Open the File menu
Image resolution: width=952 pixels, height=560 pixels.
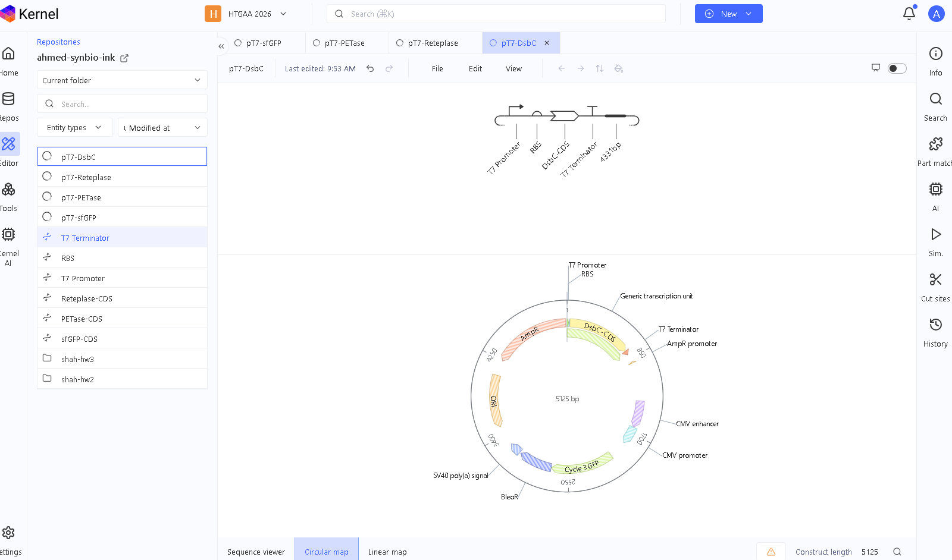tap(437, 69)
